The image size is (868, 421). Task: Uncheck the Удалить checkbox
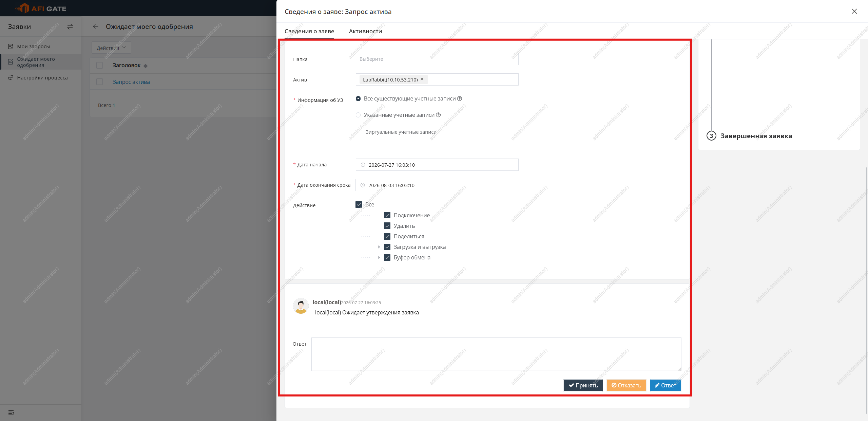tap(387, 226)
